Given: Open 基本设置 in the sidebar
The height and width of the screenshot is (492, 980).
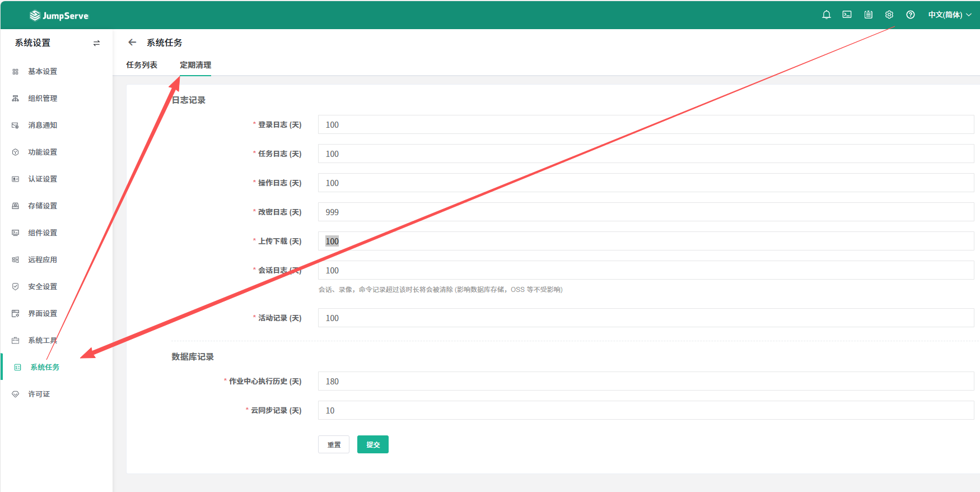Looking at the screenshot, I should 43,72.
